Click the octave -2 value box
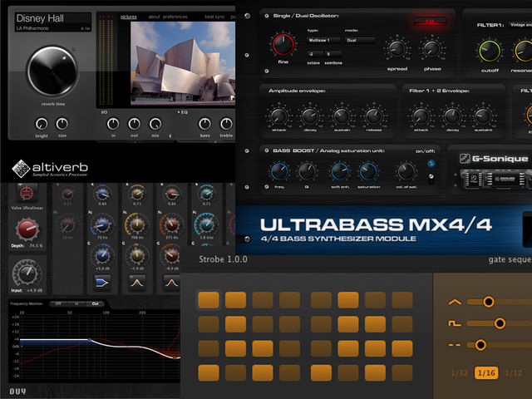This screenshot has width=532, height=399. (315, 54)
